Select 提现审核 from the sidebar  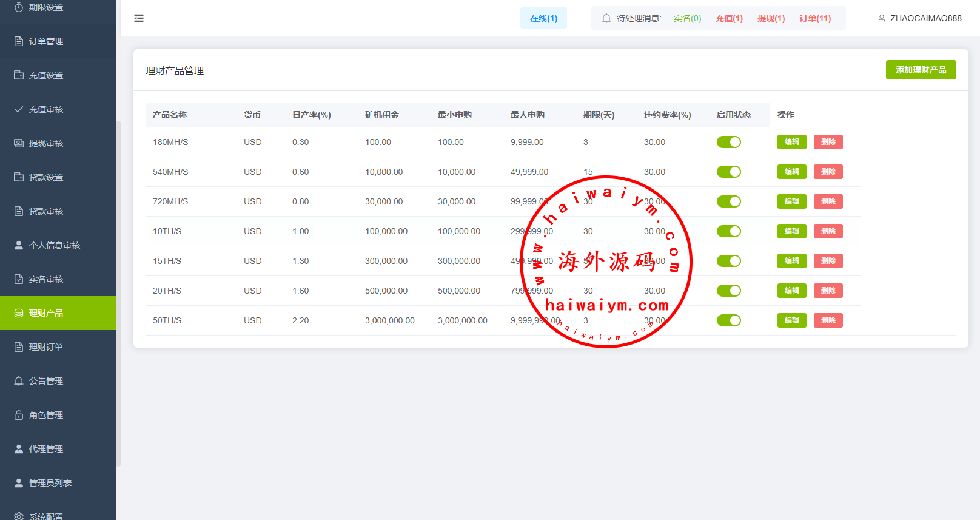coord(46,143)
